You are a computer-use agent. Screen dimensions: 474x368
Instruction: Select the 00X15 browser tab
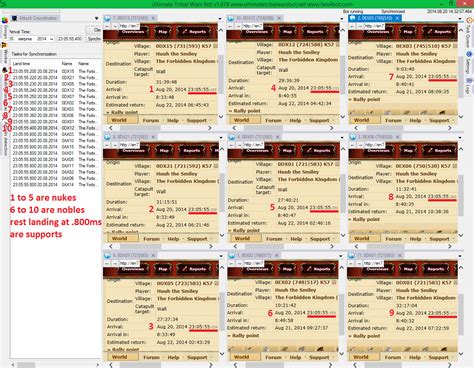[130, 18]
